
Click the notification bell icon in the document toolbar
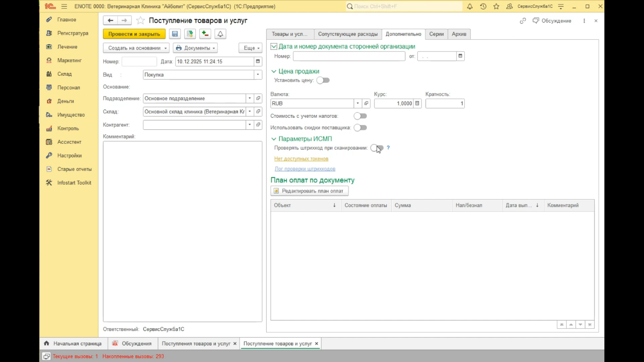(x=220, y=34)
